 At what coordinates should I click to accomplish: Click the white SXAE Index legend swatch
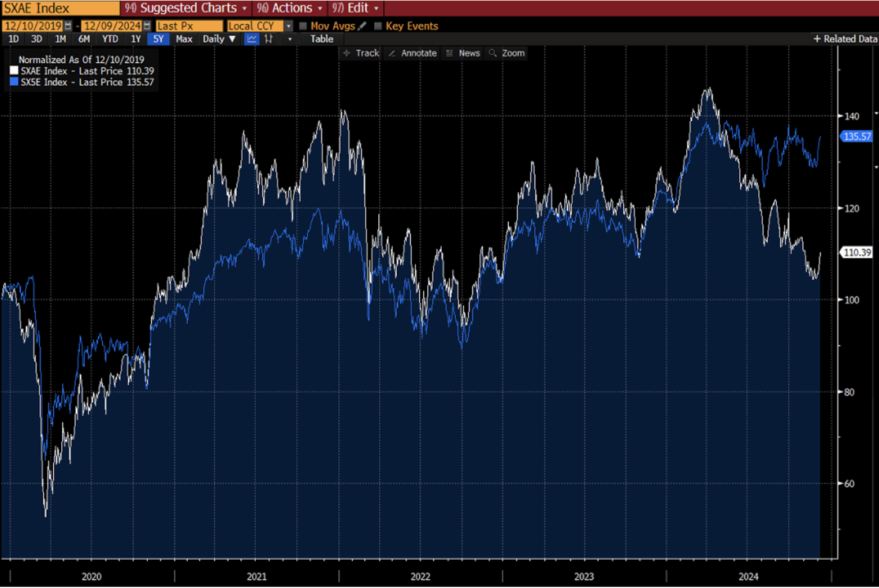click(14, 70)
